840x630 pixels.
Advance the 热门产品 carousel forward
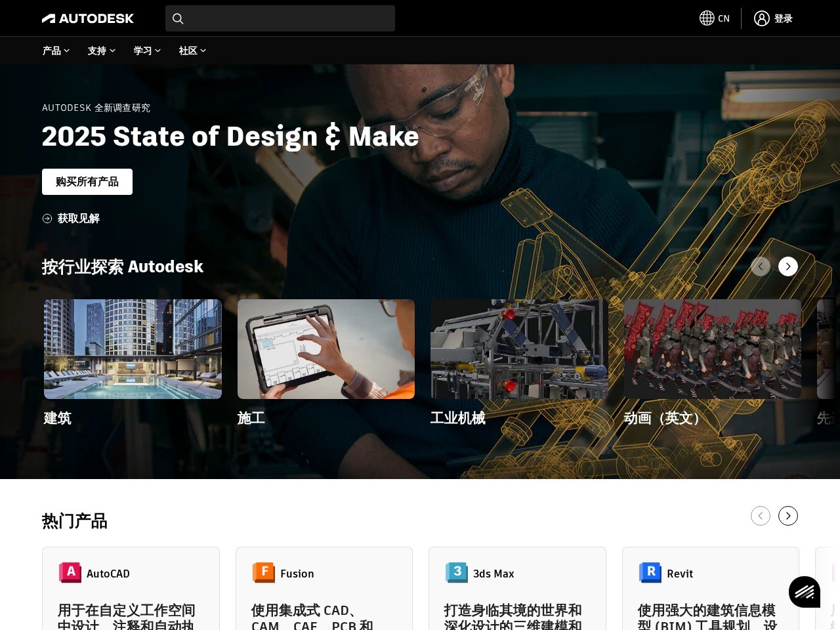tap(788, 516)
